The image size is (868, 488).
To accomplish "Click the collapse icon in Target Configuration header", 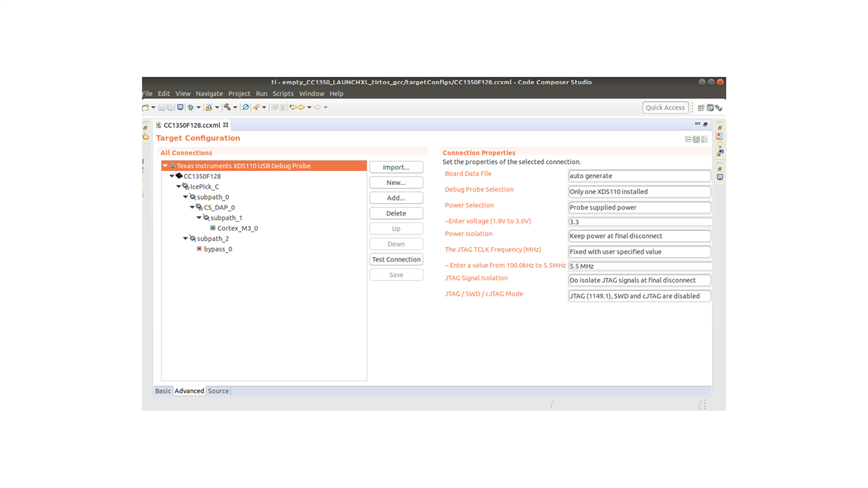I will click(x=688, y=140).
